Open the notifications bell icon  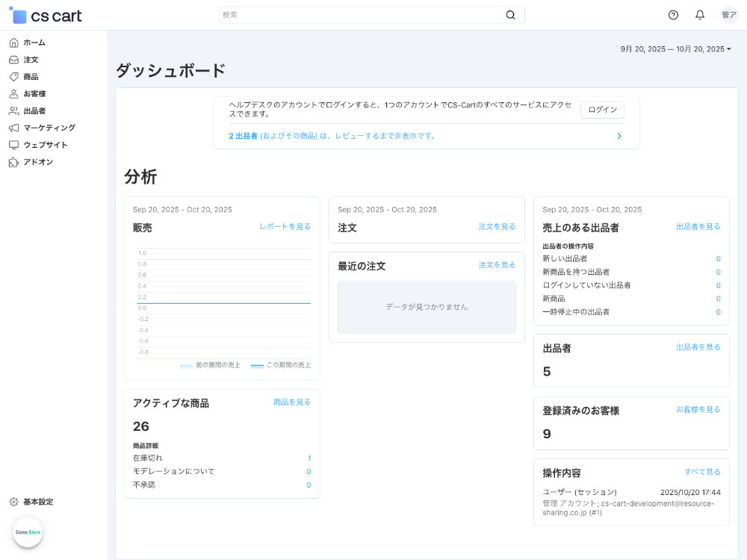(700, 15)
